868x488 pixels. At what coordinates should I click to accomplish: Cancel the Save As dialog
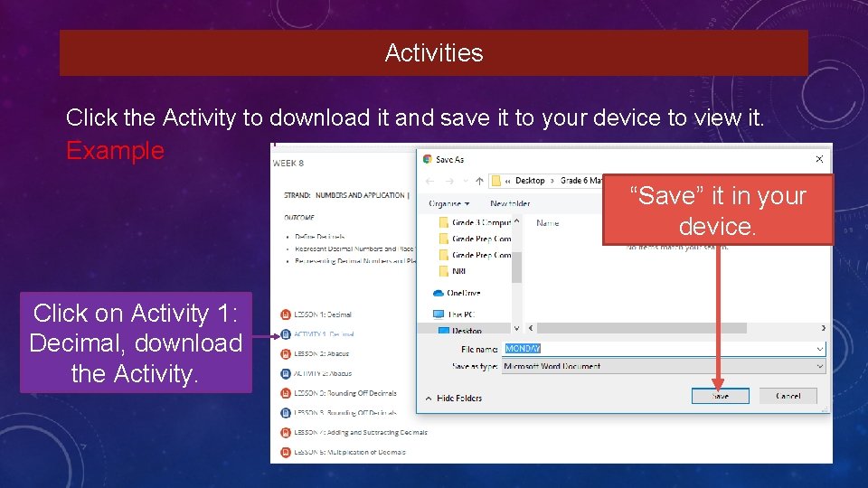[788, 396]
